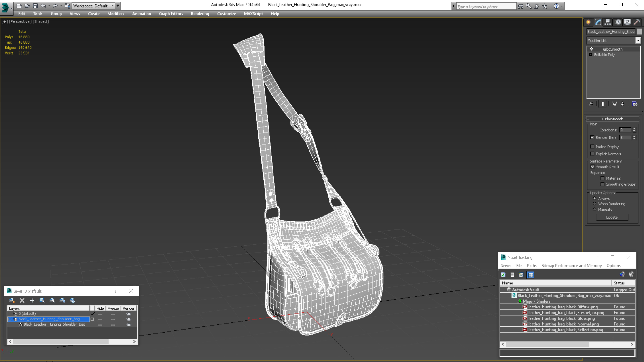Click Delete layer X icon in Layer dialog
644x362 pixels.
pos(22,301)
